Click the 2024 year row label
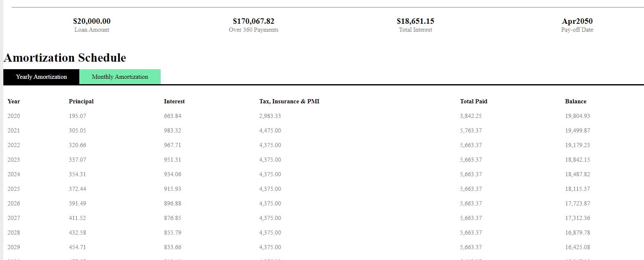The height and width of the screenshot is (260, 644). tap(14, 174)
